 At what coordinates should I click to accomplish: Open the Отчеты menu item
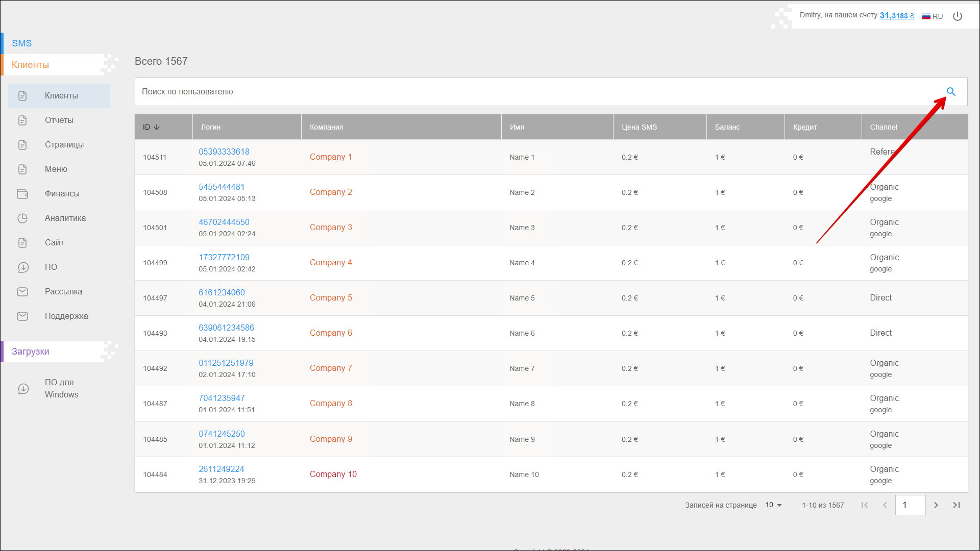pos(59,120)
